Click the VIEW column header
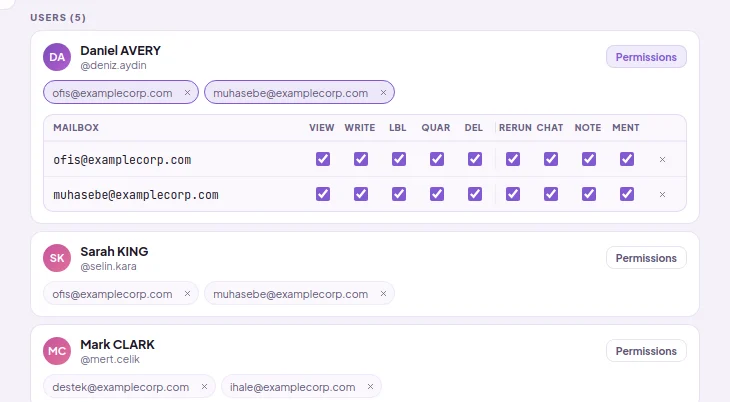730x402 pixels. point(322,128)
